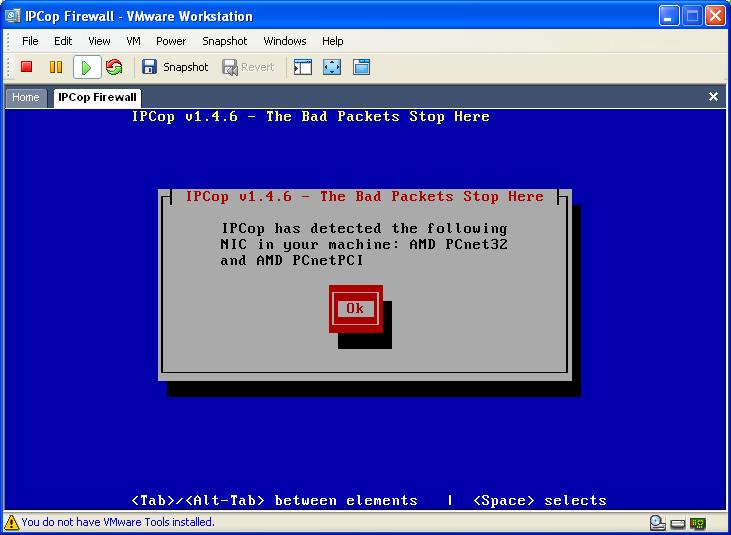Open the Snapshot menu
Image resolution: width=731 pixels, height=535 pixels.
[x=224, y=41]
